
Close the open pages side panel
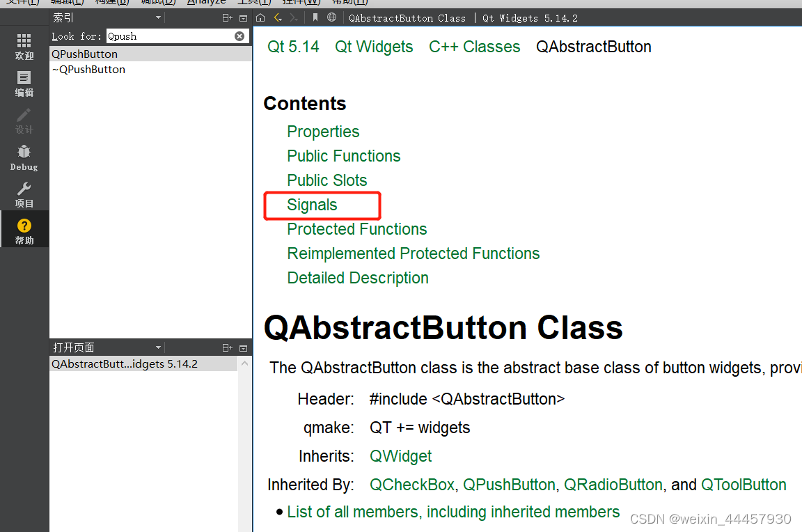pyautogui.click(x=243, y=347)
